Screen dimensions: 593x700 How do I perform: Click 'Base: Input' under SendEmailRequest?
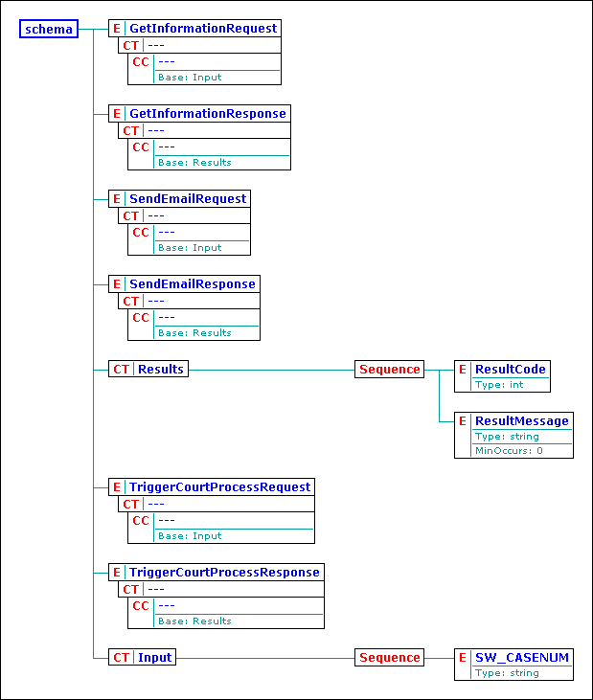point(190,248)
